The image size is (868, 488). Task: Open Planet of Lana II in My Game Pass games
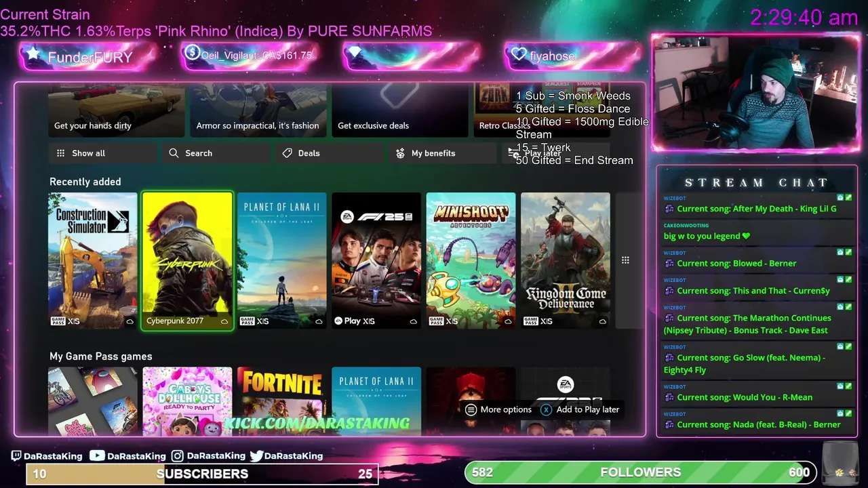tap(376, 401)
